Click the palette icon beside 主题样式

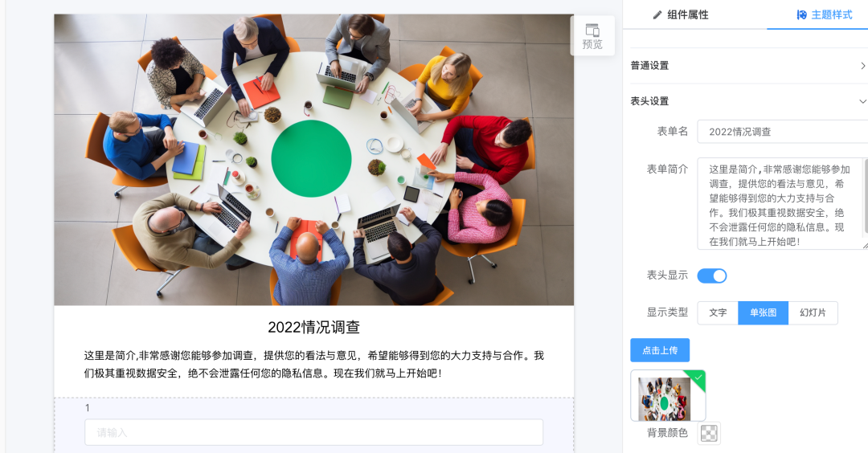point(801,15)
